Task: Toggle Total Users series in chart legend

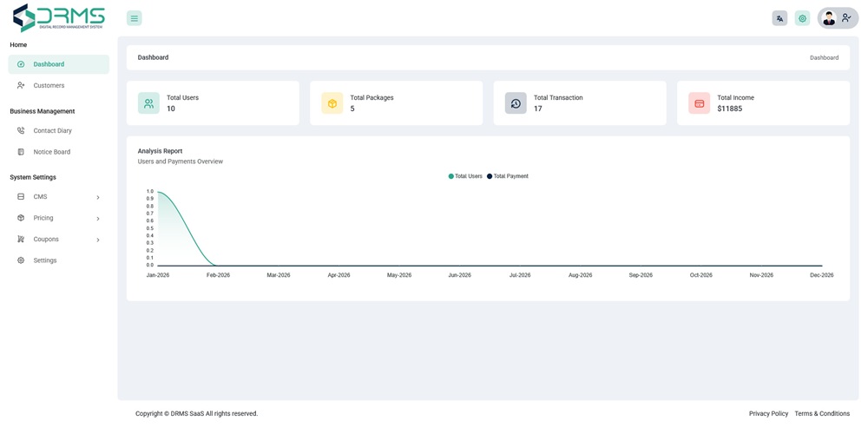Action: pos(466,176)
